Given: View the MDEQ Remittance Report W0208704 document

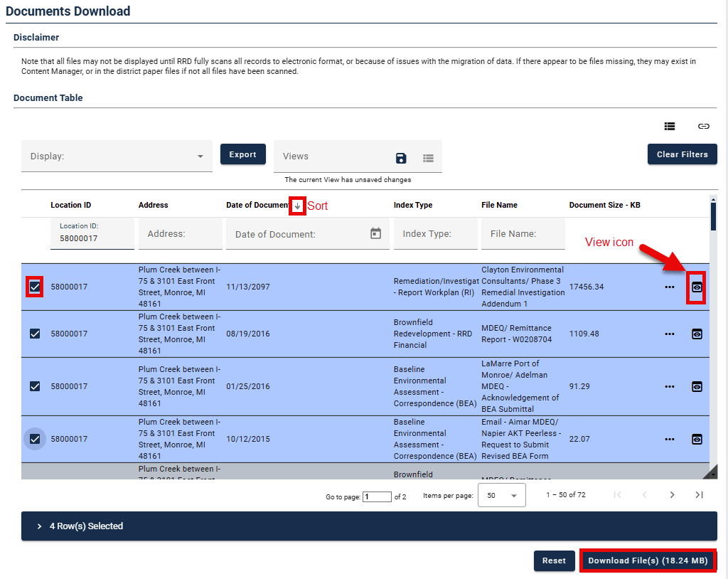Looking at the screenshot, I should (x=697, y=334).
